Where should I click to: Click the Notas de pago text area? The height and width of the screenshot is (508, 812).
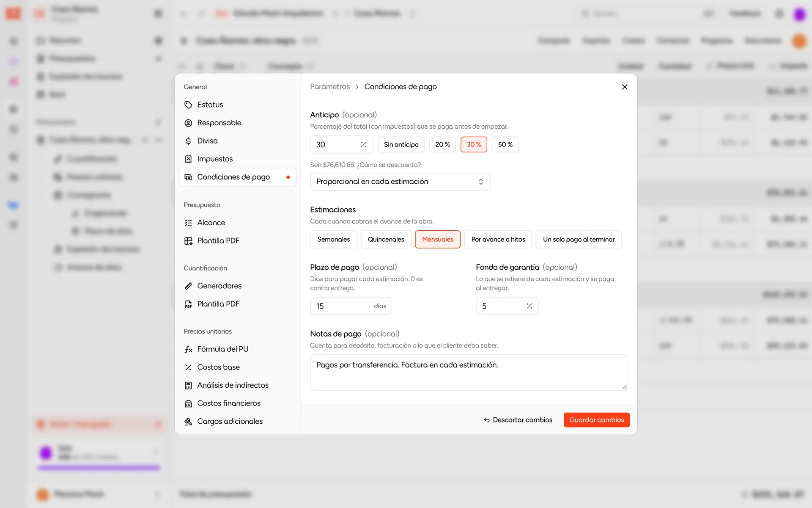pyautogui.click(x=469, y=373)
